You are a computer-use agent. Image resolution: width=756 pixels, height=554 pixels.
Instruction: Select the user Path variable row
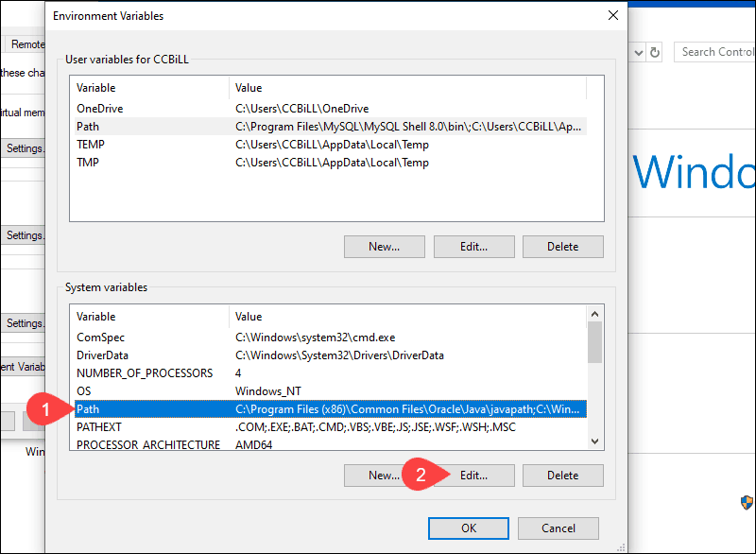[x=330, y=127]
